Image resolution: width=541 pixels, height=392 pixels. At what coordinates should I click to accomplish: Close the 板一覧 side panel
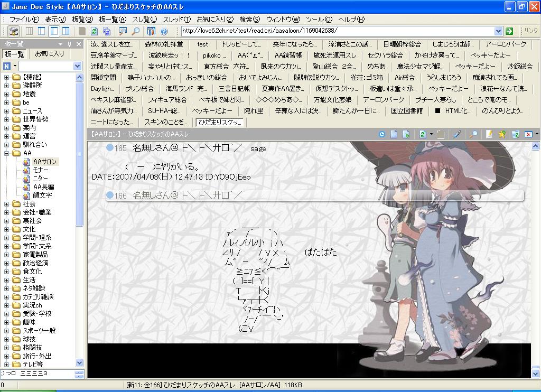click(79, 44)
